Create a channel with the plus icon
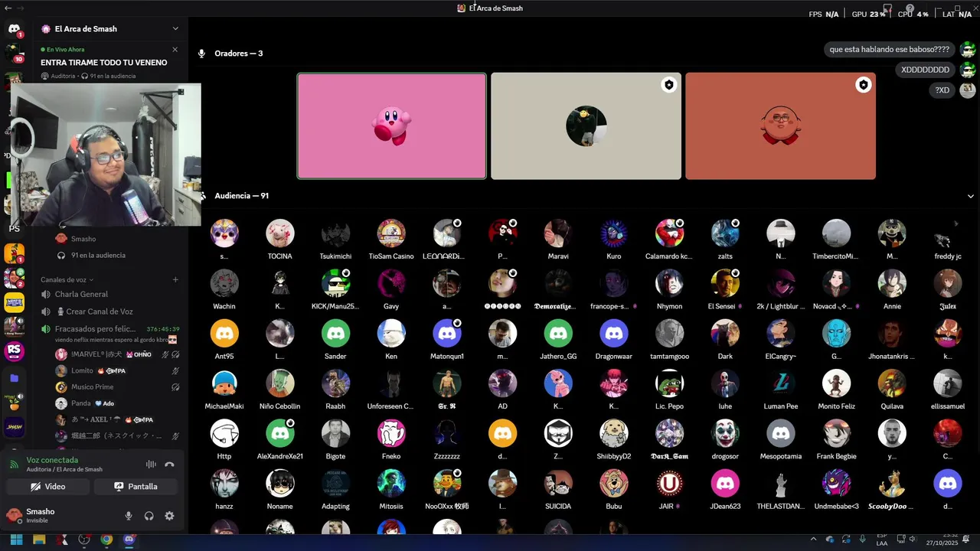Screen dimensions: 980x551 click(175, 280)
